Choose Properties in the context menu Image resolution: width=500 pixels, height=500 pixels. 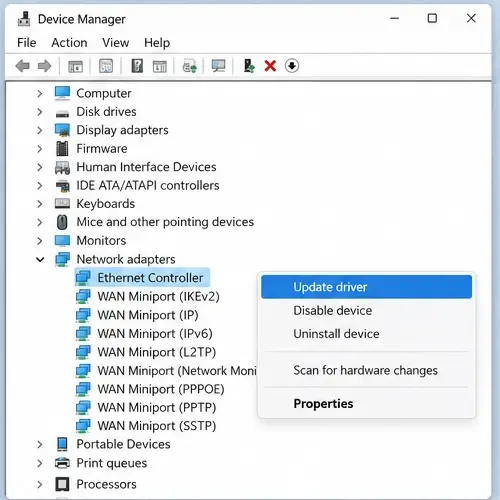click(x=366, y=403)
